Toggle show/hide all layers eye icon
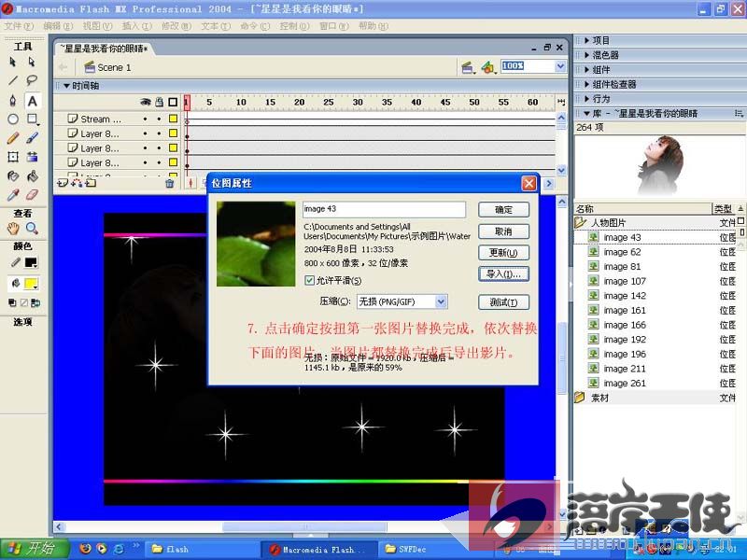This screenshot has width=747, height=560. [146, 102]
